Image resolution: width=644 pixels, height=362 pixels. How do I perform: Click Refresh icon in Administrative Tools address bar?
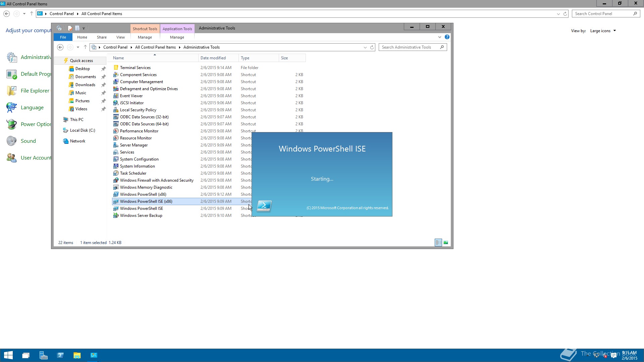pos(372,47)
